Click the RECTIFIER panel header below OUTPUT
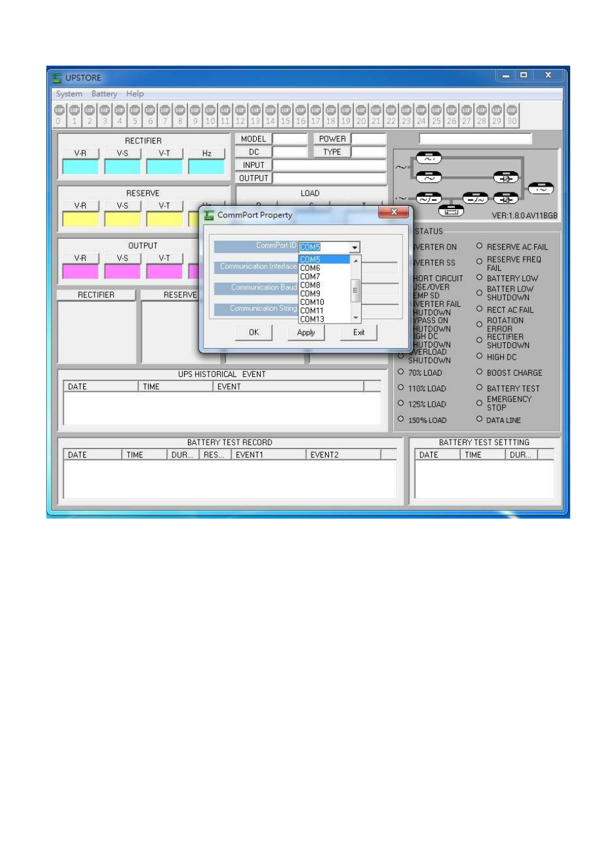This screenshot has width=614, height=868. tap(96, 295)
